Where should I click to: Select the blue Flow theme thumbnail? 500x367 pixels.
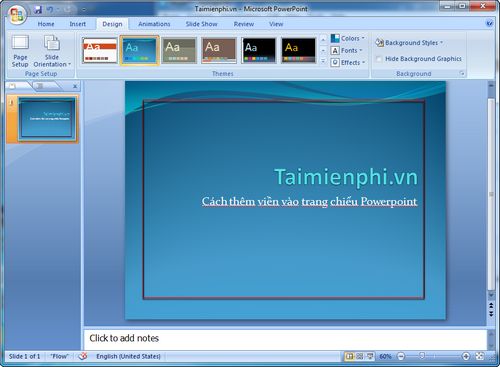click(139, 50)
